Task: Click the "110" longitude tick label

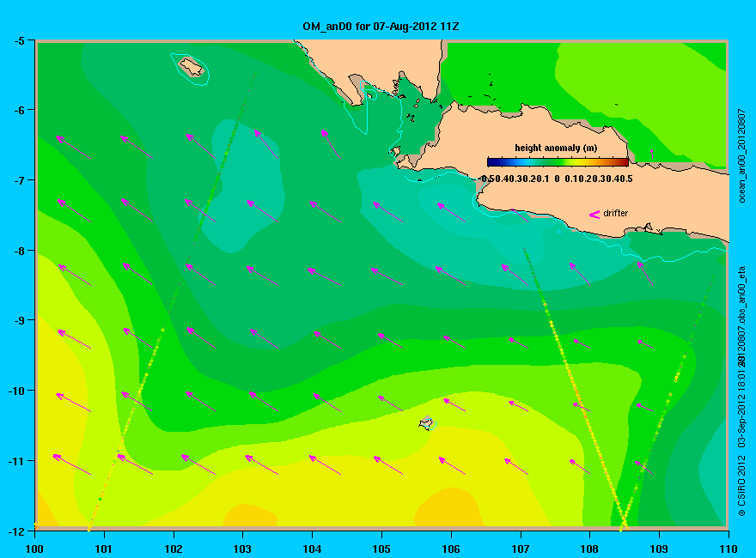Action: (729, 549)
